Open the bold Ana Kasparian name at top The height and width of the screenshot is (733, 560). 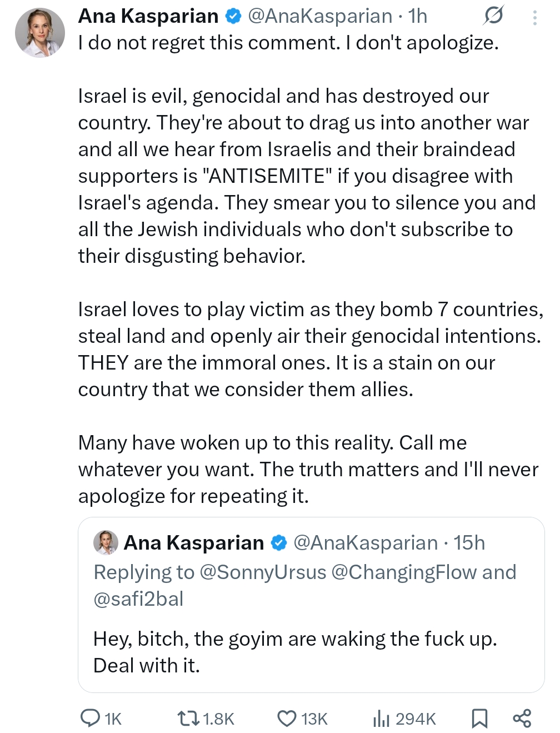[148, 17]
